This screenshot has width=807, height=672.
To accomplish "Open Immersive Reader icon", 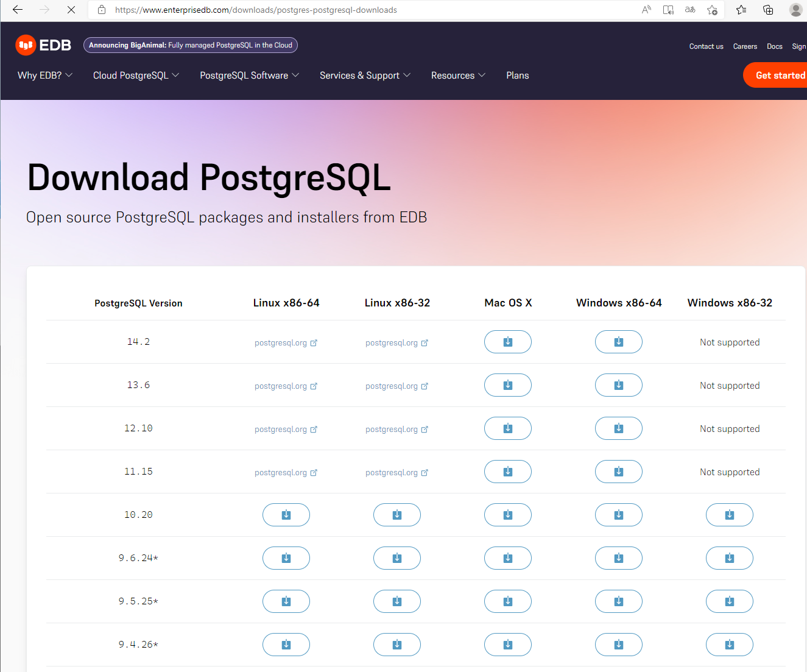I will (668, 10).
